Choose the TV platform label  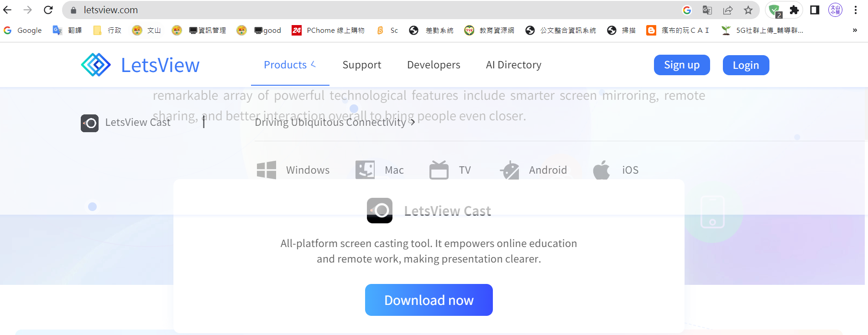465,170
